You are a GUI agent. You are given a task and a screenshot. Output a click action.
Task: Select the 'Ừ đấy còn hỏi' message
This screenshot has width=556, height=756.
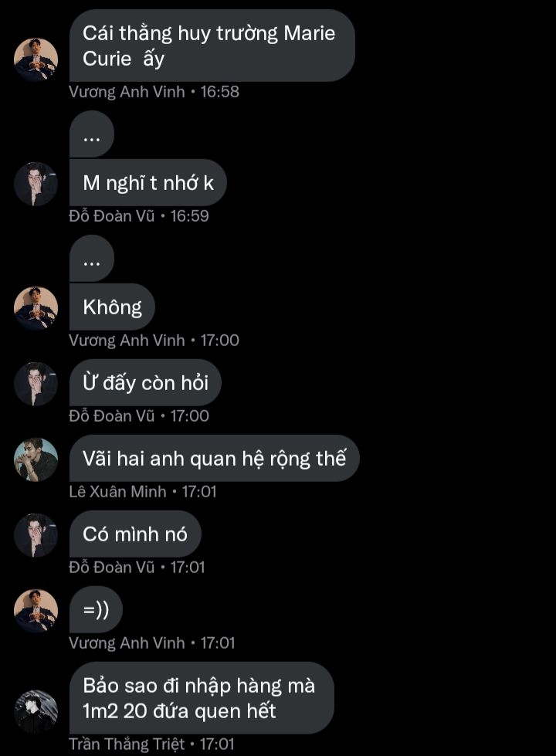pos(145,383)
